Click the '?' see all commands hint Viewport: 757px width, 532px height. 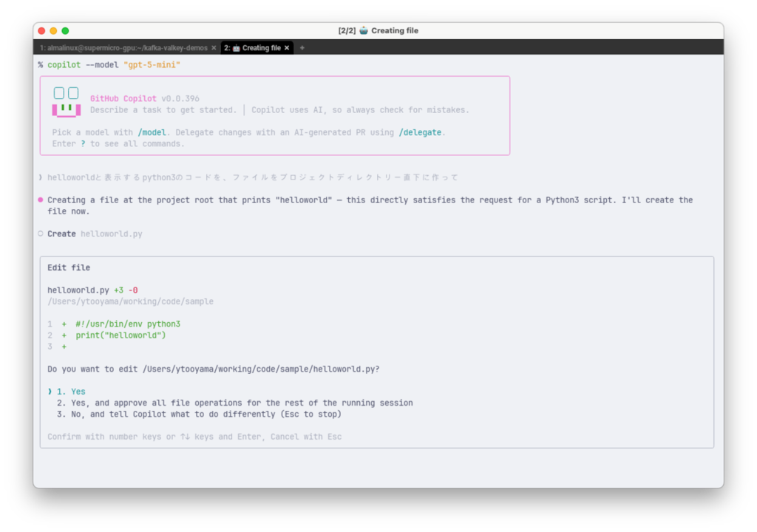[83, 144]
